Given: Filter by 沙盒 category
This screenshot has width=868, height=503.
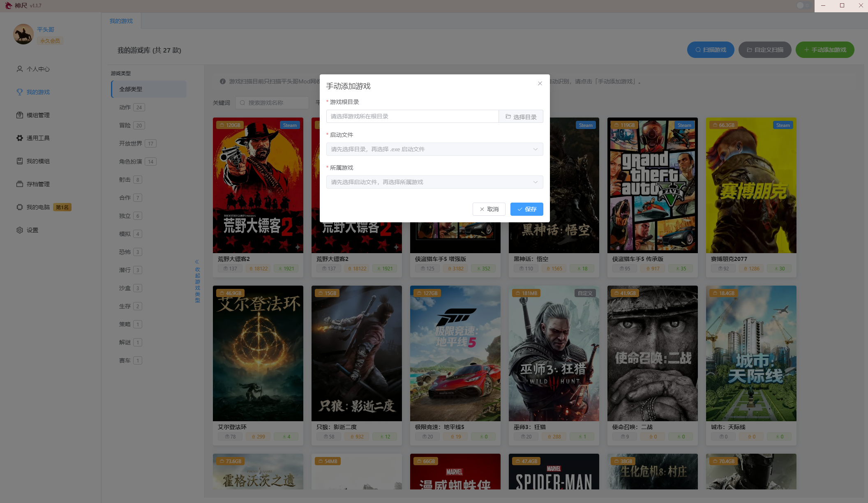Looking at the screenshot, I should tap(130, 288).
